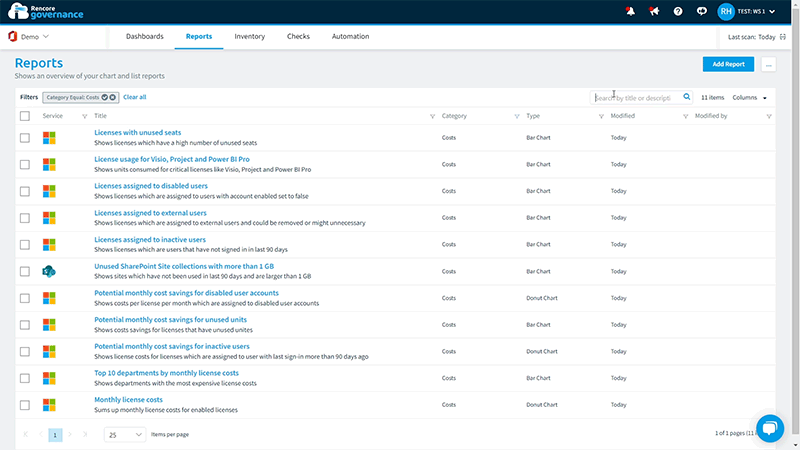Select page 1 in pagination
800x450 pixels.
[55, 435]
